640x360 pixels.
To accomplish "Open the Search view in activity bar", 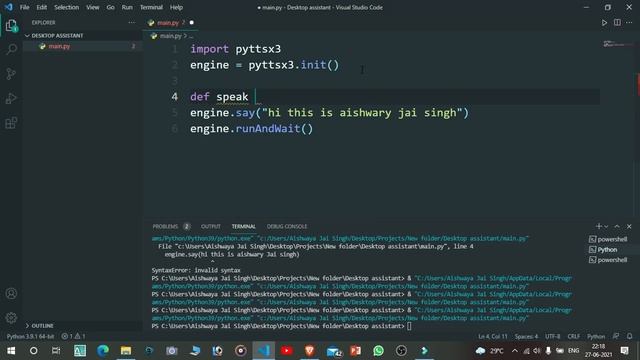I will point(11,50).
